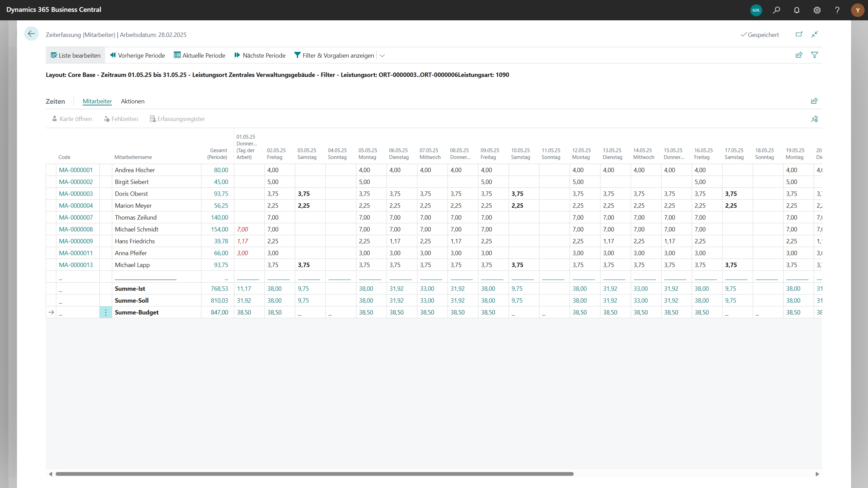868x488 pixels.
Task: Click scroll-right arrow of horizontal scrollbar
Action: (817, 474)
